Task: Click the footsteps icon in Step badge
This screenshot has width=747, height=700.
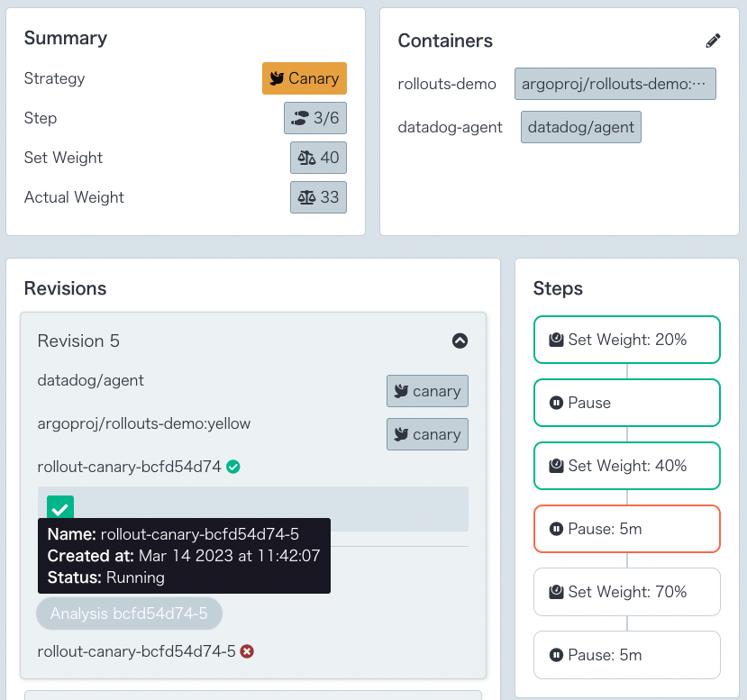Action: click(300, 118)
